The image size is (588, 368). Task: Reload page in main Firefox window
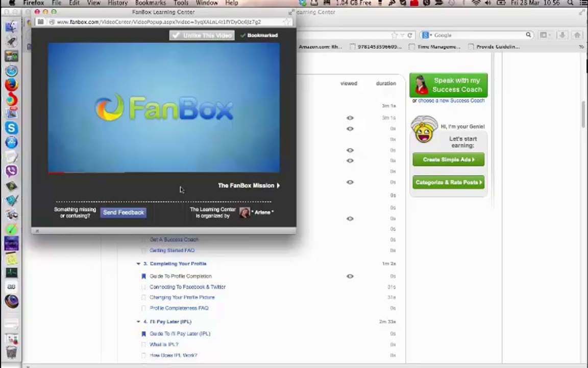410,35
